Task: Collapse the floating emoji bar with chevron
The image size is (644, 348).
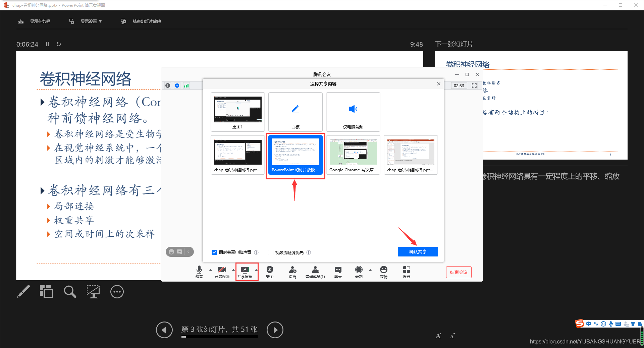Action: point(189,252)
